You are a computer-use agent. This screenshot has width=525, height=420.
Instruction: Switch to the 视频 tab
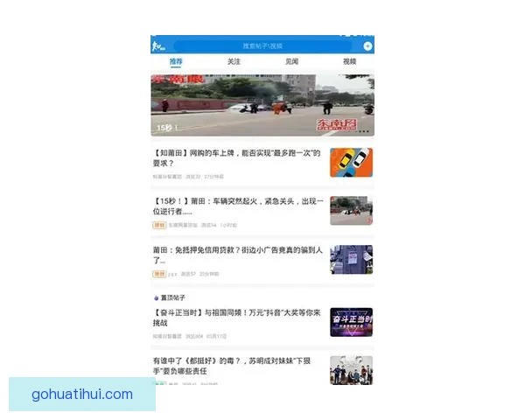[x=349, y=61]
